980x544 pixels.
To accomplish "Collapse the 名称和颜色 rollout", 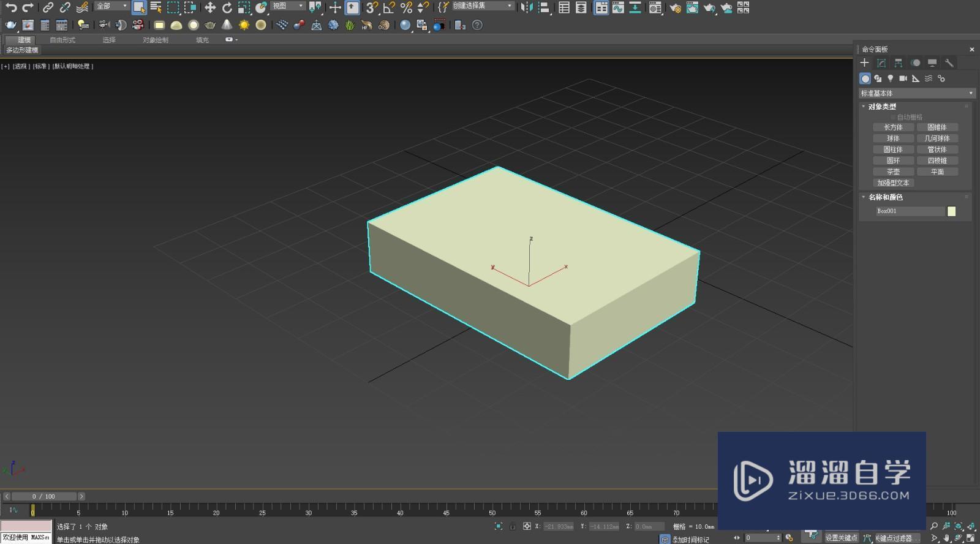I will [886, 197].
